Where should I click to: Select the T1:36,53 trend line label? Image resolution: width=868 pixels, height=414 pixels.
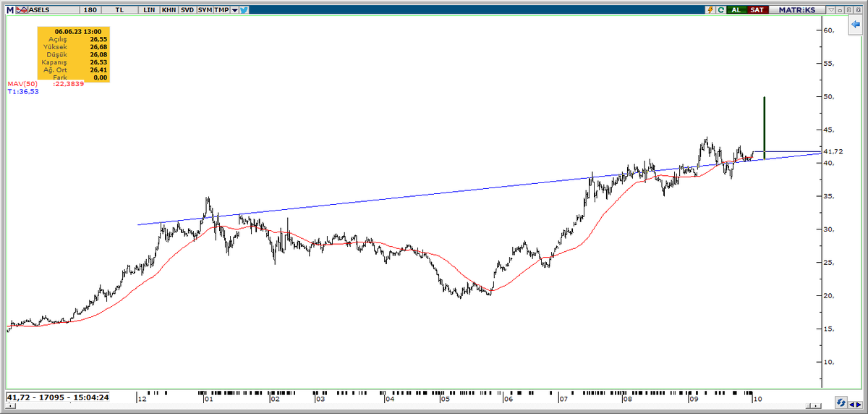pos(22,92)
